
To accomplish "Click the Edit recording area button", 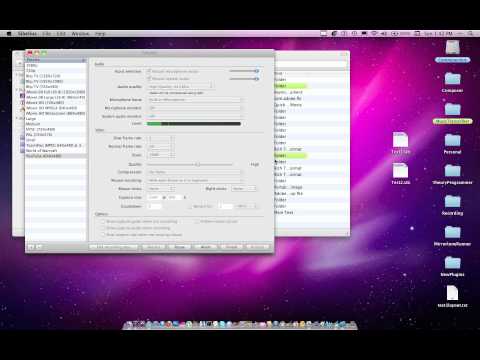I will tap(113, 247).
